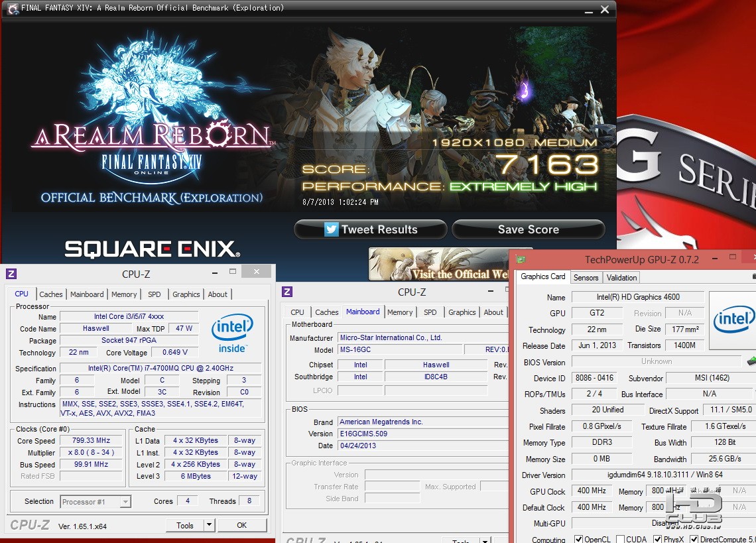Screen dimensions: 756x543
Task: Click the Release Date value Jun 1, 2013
Action: pyautogui.click(x=598, y=345)
